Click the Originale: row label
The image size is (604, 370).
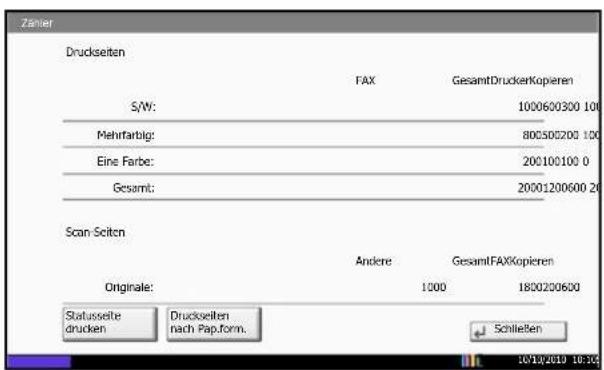[129, 287]
